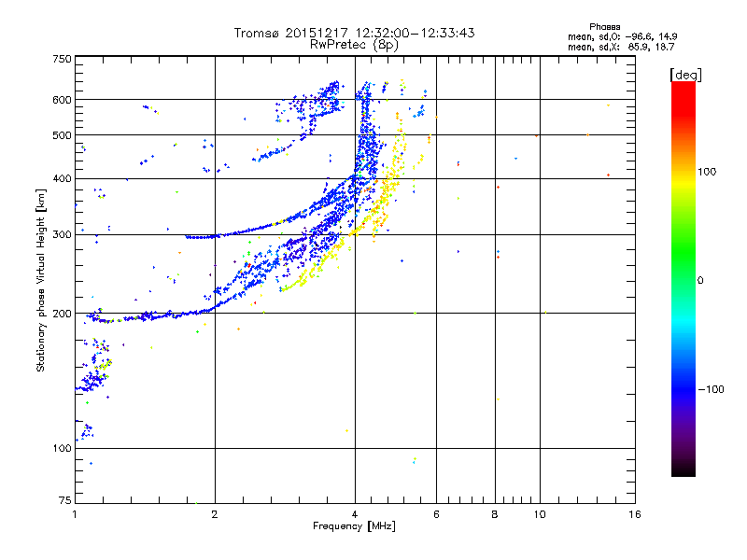Click the y-axis '750' tick label
Image resolution: width=747 pixels, height=560 pixels.
62,59
